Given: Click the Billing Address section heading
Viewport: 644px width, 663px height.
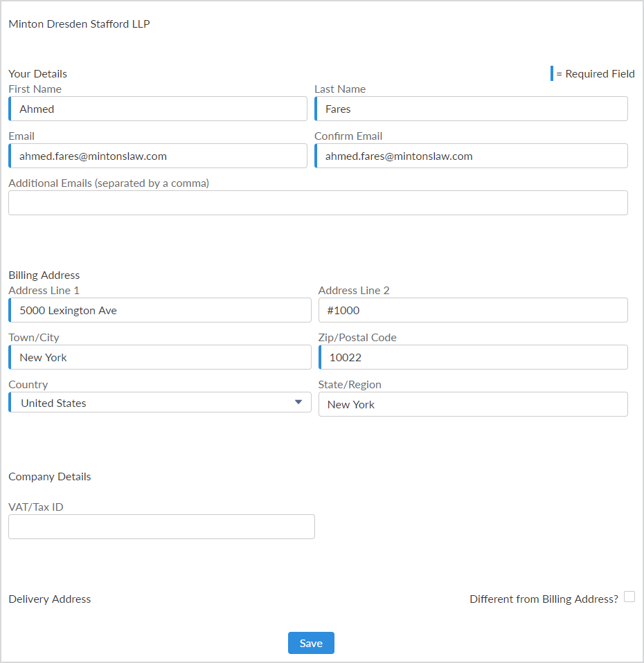Looking at the screenshot, I should pyautogui.click(x=44, y=275).
